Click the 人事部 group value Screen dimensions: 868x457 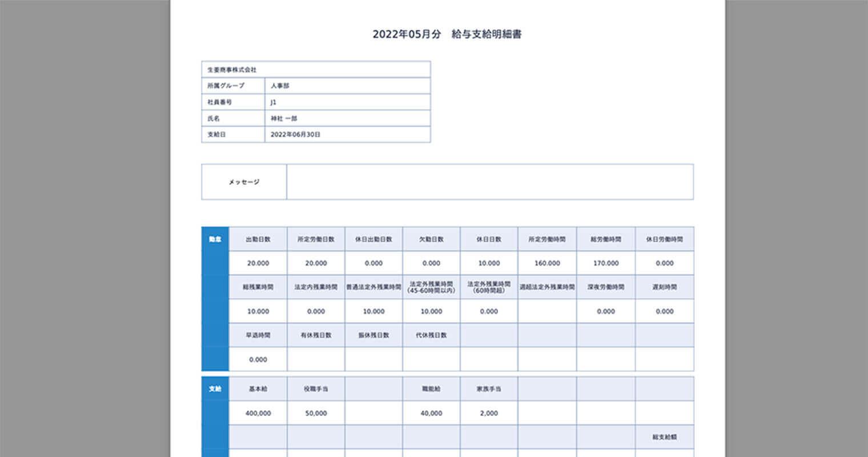point(280,86)
